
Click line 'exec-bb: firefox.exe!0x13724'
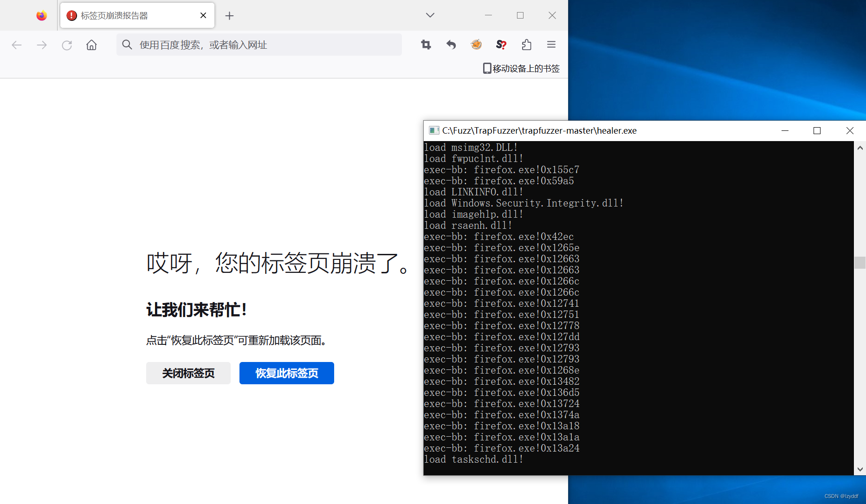click(x=502, y=404)
